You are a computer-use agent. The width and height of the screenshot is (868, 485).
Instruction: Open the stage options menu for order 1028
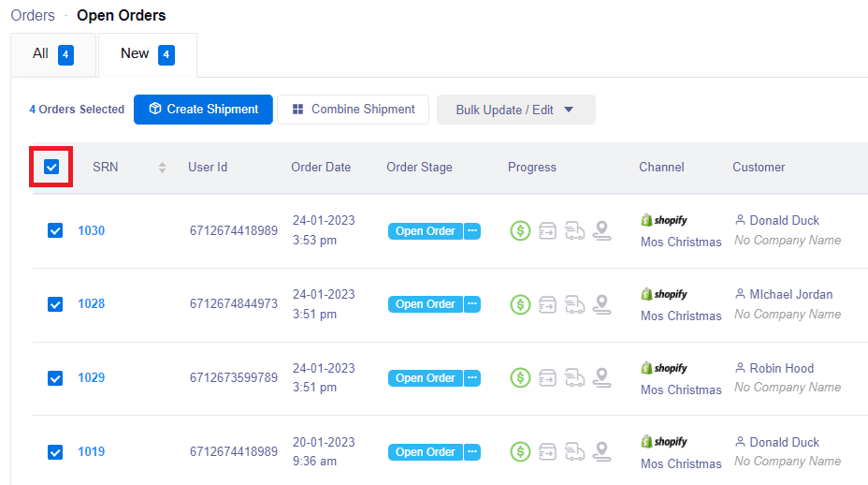tap(472, 303)
